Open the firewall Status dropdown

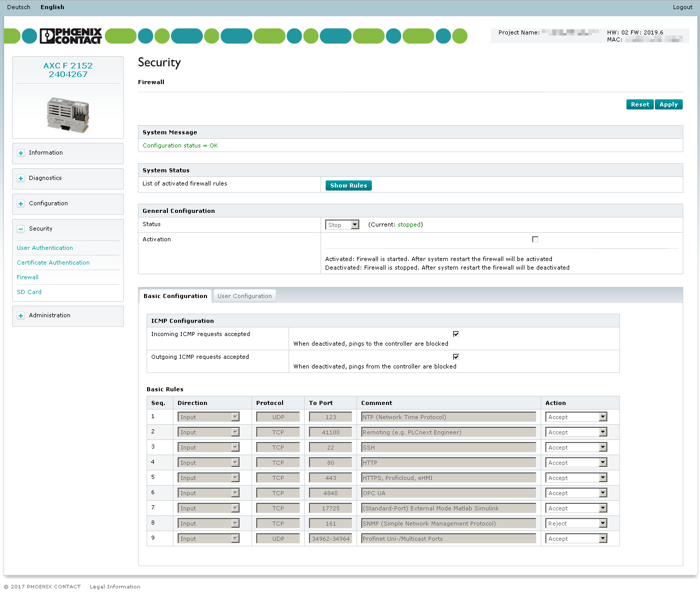click(x=342, y=225)
